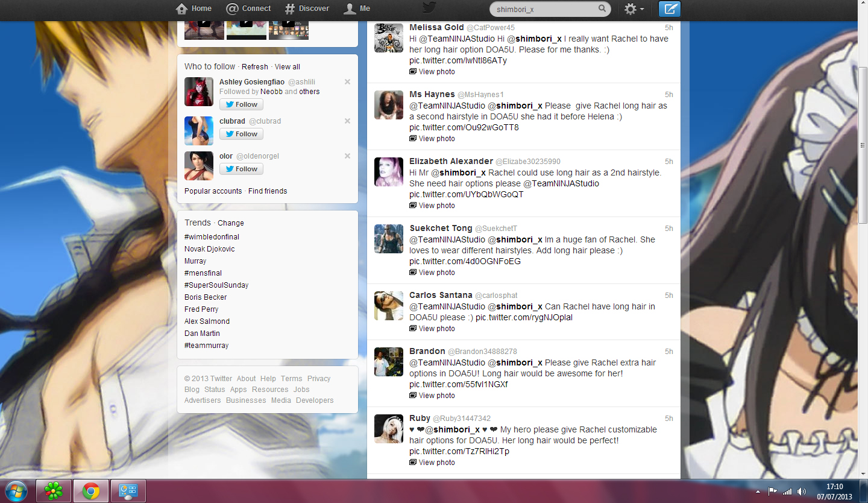Expand View photo on Melissa Gold's tweet
The image size is (868, 503).
(x=432, y=72)
